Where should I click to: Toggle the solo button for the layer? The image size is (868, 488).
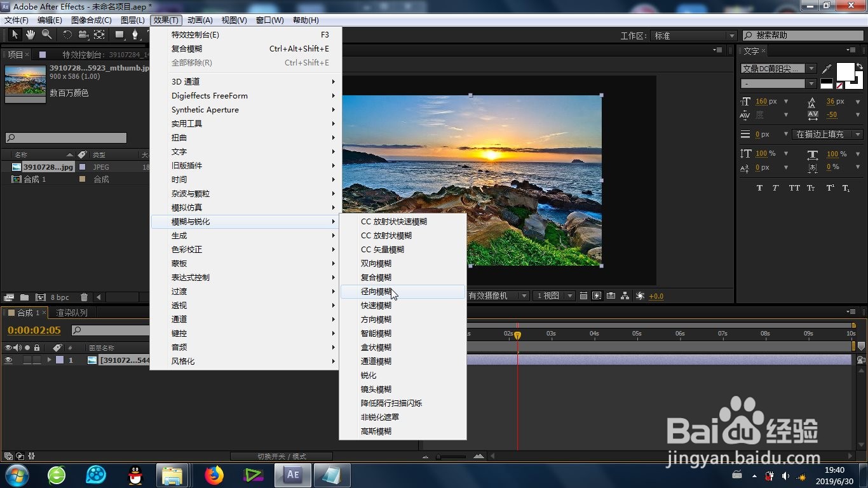[28, 360]
